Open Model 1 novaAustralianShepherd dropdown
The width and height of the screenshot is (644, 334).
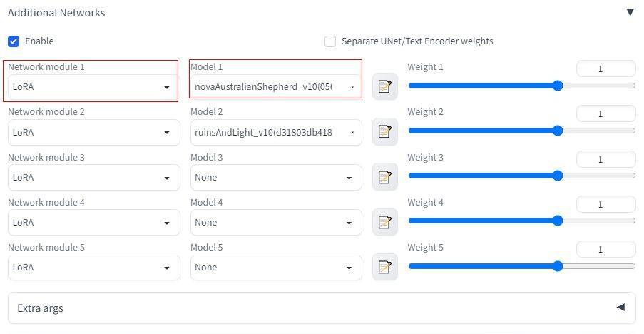pyautogui.click(x=276, y=87)
